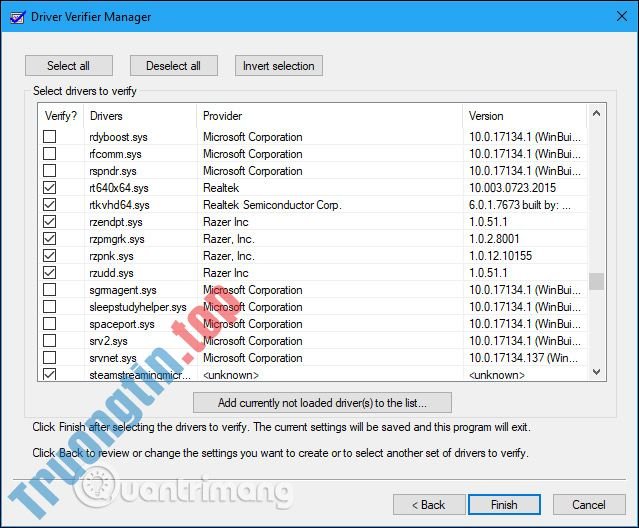Select the rspndr.sys driver name

point(113,171)
